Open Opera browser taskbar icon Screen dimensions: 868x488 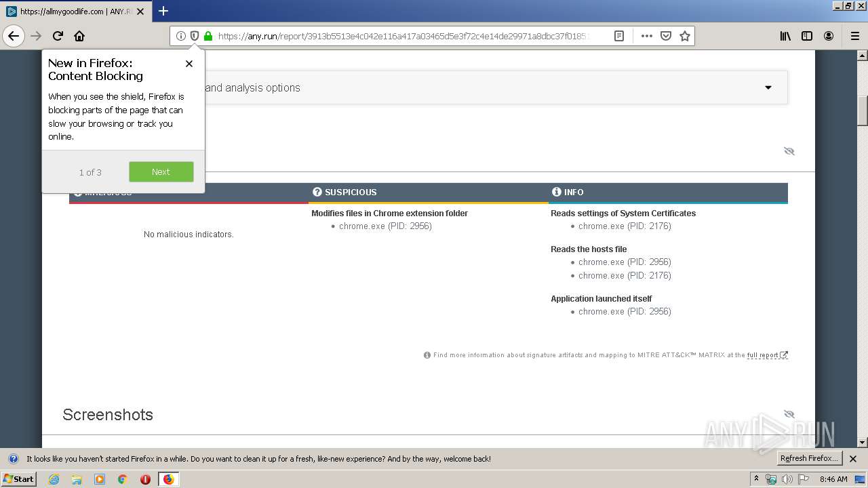tap(145, 479)
